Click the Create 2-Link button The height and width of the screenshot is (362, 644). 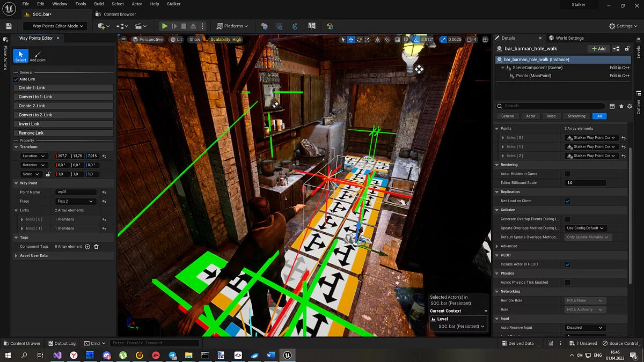coord(63,106)
